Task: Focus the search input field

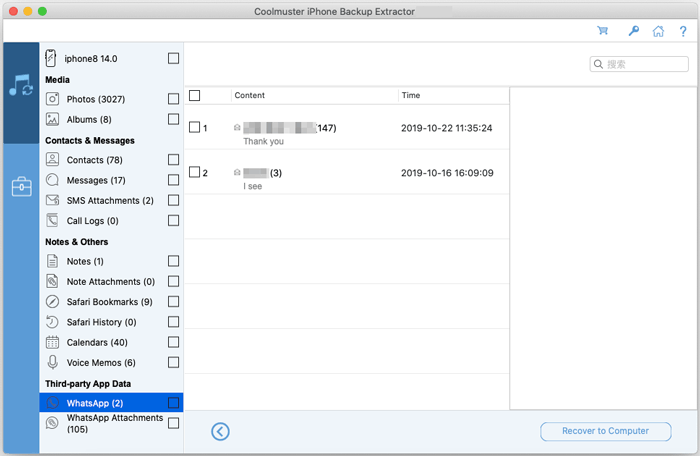Action: point(639,64)
